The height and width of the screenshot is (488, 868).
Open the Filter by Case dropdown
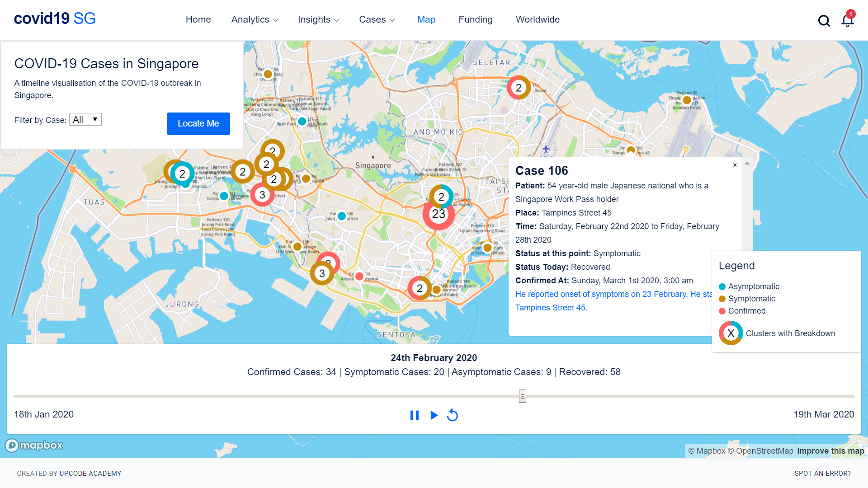pyautogui.click(x=85, y=120)
